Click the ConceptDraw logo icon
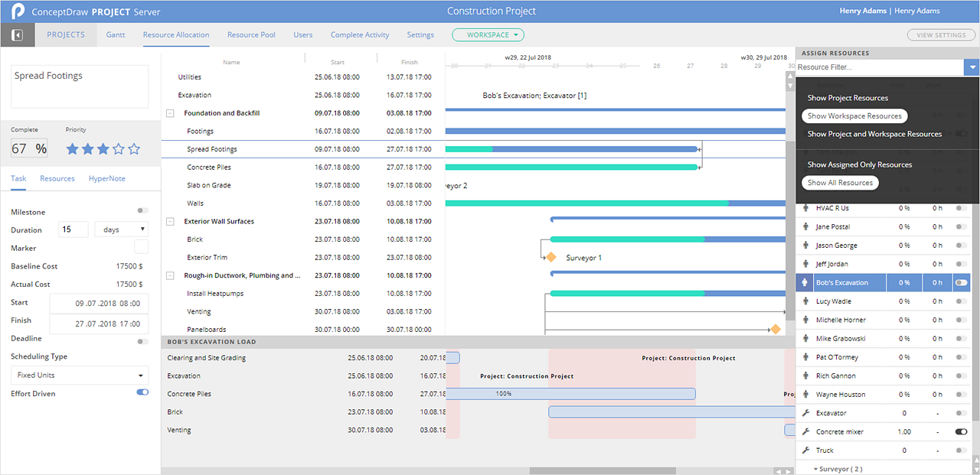Viewport: 980px width, 475px height. pos(18,11)
